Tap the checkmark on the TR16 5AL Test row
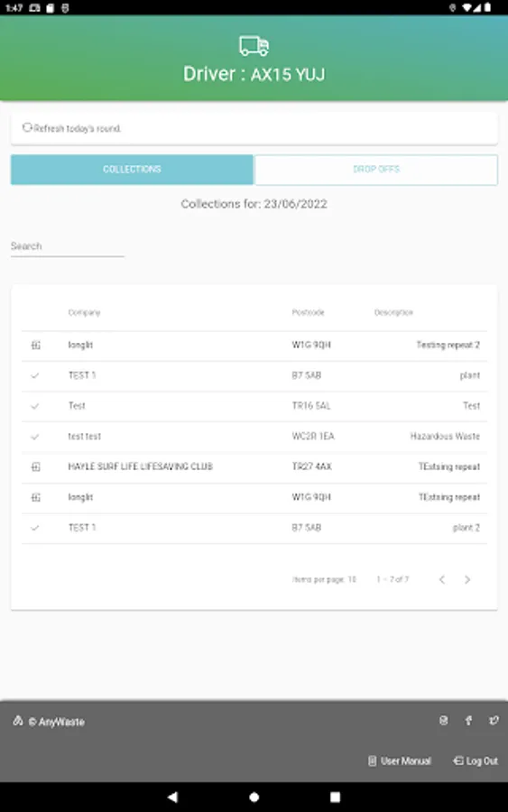Screen dimensions: 508x812 click(34, 406)
